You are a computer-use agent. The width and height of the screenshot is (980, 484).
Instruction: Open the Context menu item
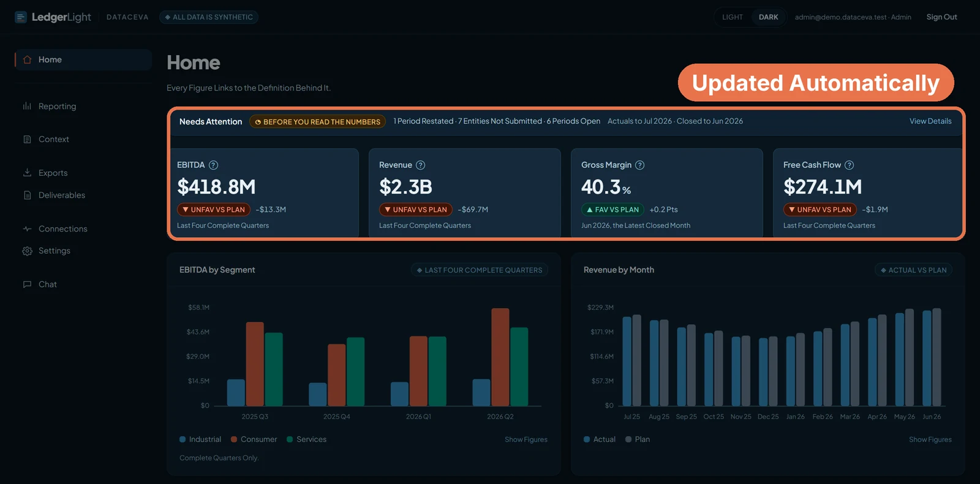pos(83,139)
